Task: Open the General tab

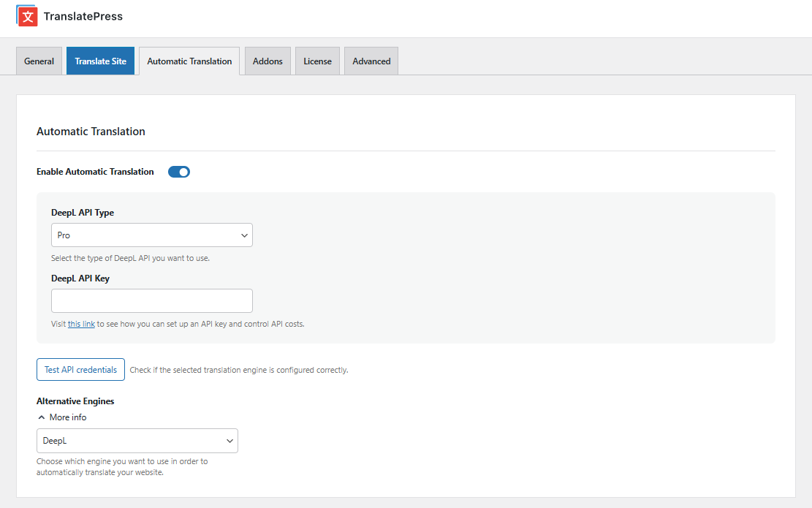Action: (39, 61)
